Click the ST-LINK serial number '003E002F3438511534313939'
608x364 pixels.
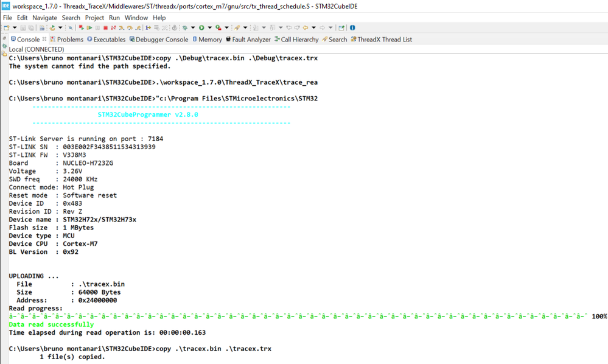(109, 147)
